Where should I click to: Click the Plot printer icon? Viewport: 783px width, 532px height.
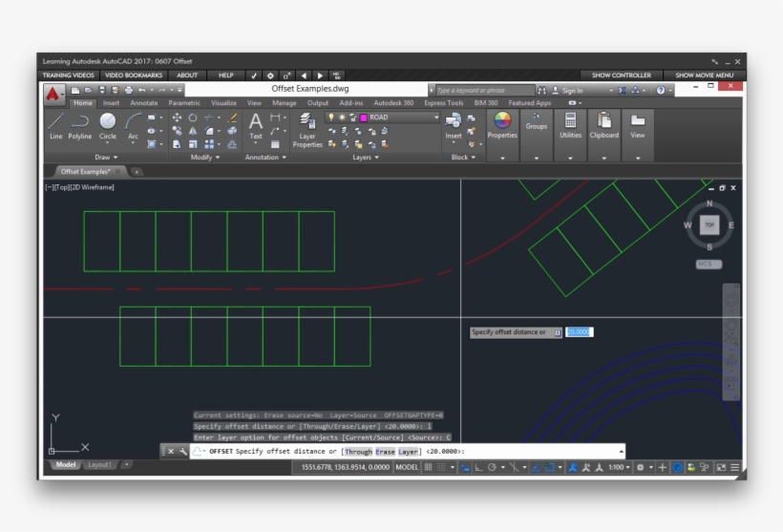129,91
